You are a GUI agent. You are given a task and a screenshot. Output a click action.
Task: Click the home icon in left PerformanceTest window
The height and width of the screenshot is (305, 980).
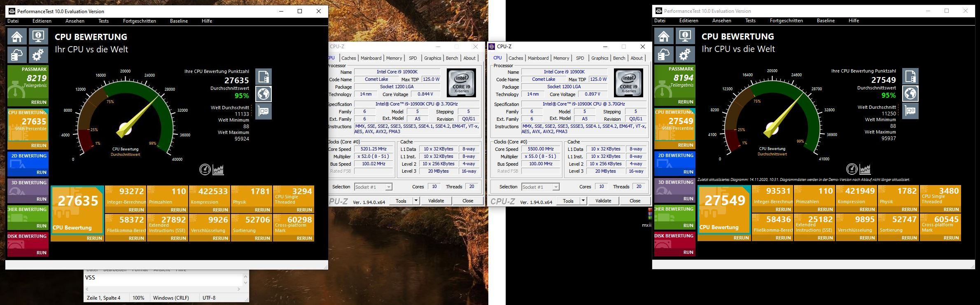pyautogui.click(x=17, y=37)
